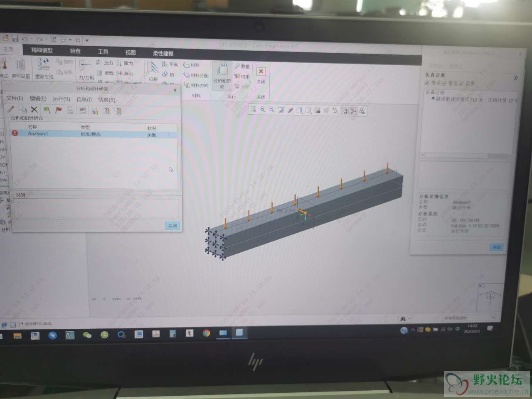Toggle the 错误 errors checkbox
532x399 pixels.
coord(427,83)
